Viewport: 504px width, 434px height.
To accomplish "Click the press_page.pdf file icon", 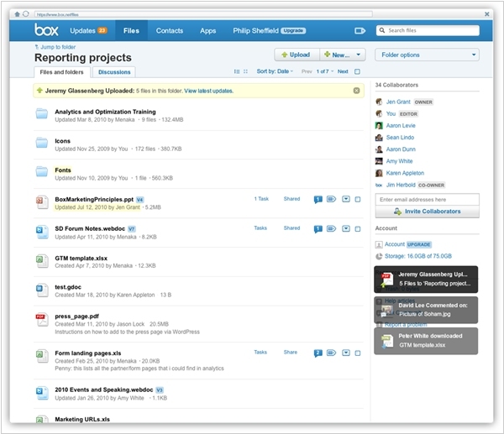I will (x=41, y=319).
